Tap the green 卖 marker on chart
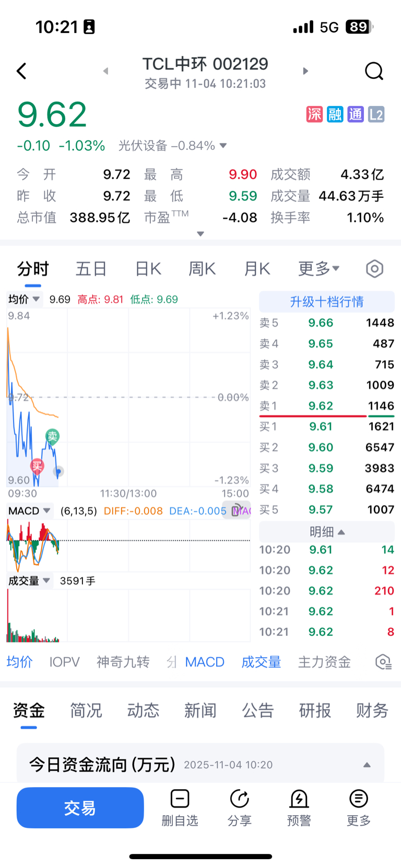This screenshot has width=401, height=868. (52, 436)
